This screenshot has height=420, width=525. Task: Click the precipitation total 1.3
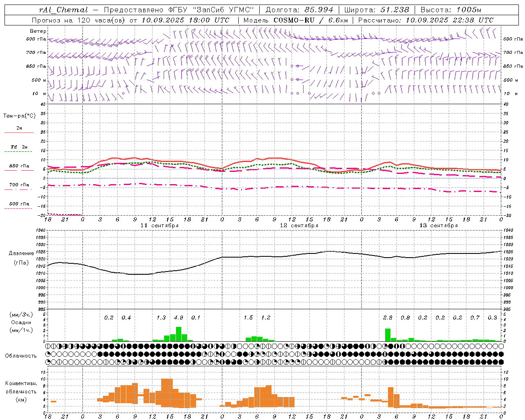(x=161, y=318)
